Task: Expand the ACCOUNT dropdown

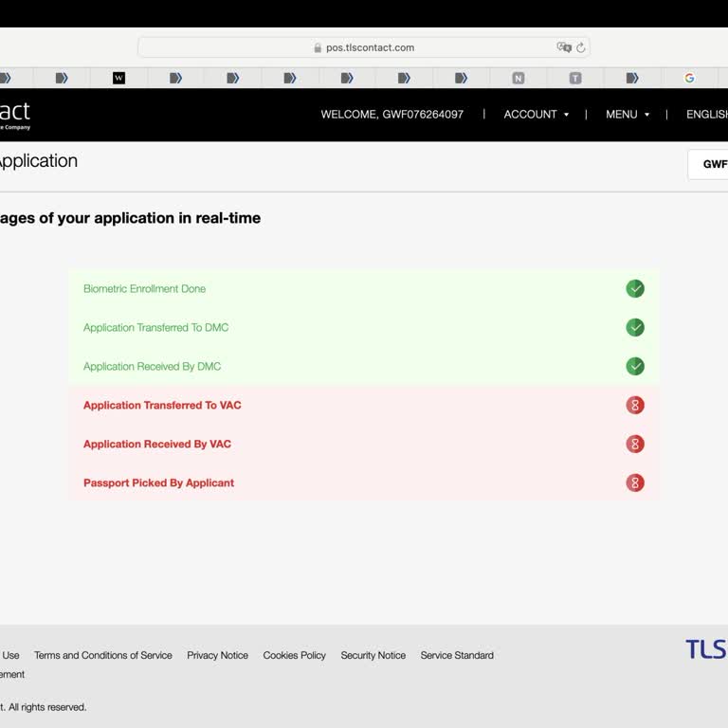Action: click(x=537, y=114)
